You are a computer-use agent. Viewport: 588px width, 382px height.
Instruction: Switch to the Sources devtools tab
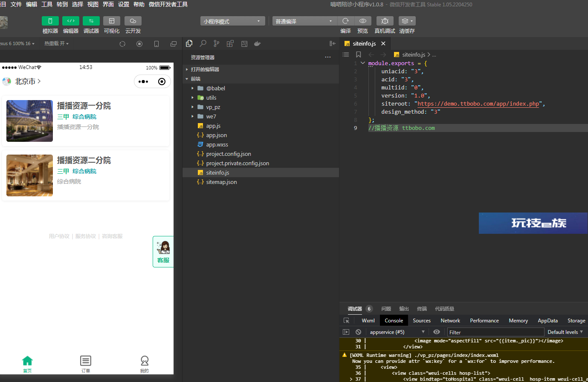tap(422, 321)
